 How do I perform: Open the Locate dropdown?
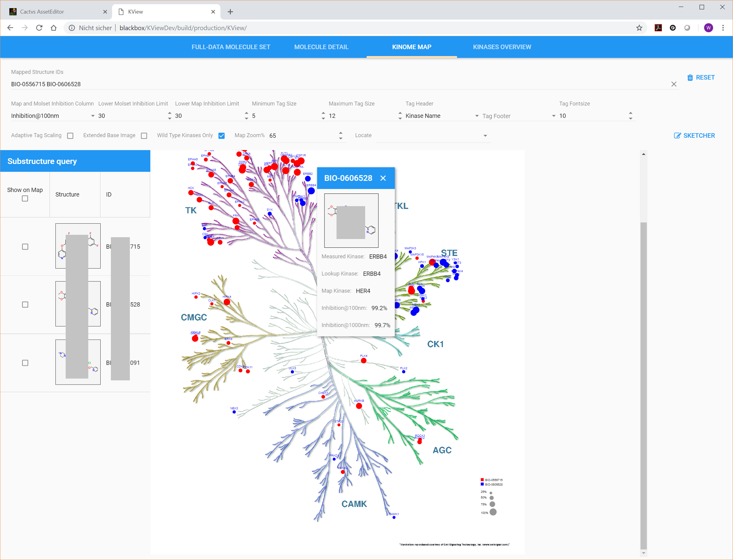tap(485, 136)
